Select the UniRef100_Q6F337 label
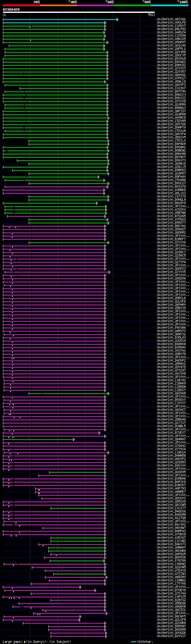The image size is (191, 644). point(171,111)
